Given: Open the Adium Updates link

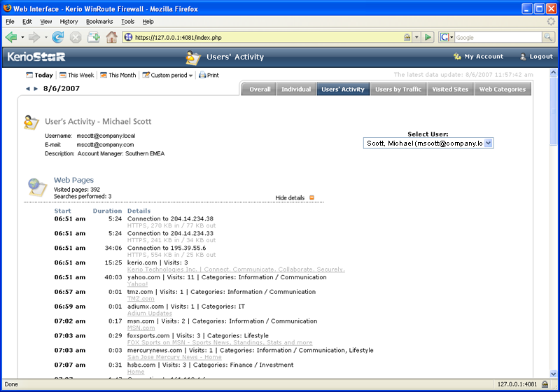Looking at the screenshot, I should pos(150,314).
